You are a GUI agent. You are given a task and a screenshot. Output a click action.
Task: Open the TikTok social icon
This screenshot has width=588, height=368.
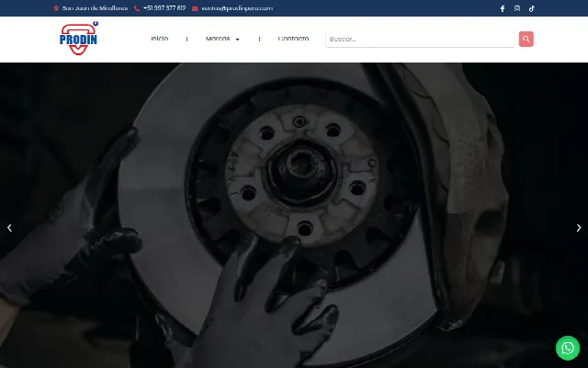click(532, 8)
